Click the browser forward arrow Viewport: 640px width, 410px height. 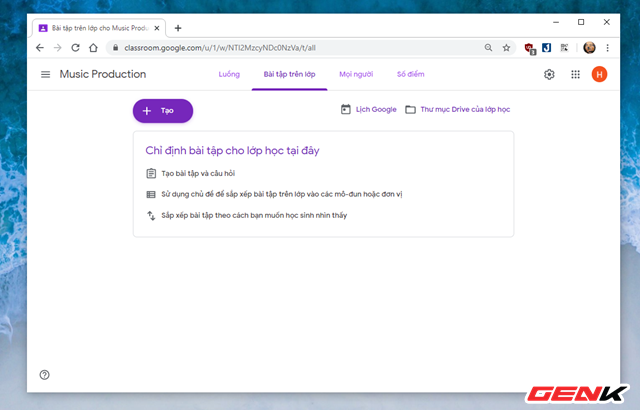[x=58, y=48]
